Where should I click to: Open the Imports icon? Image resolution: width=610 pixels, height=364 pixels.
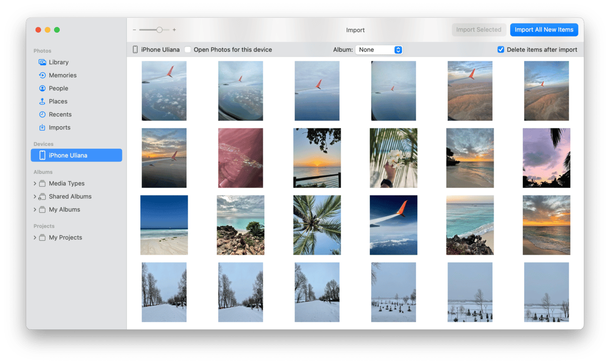pyautogui.click(x=43, y=127)
